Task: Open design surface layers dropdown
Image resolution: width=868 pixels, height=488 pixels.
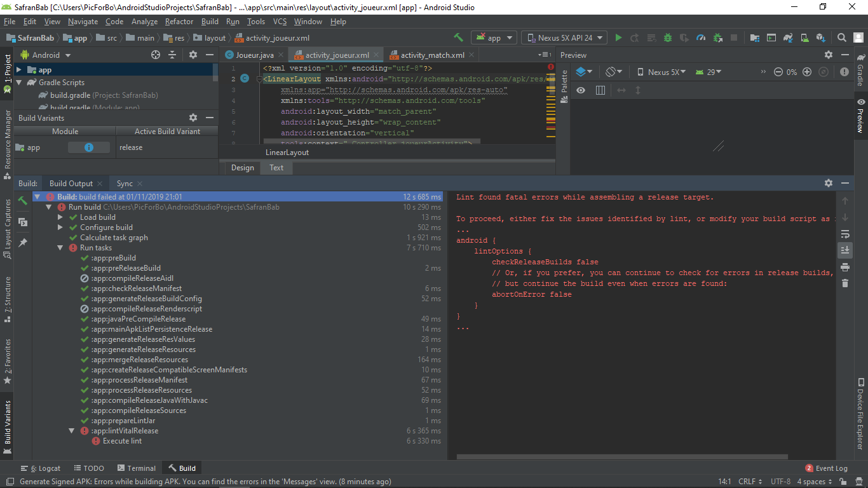Action: point(584,72)
